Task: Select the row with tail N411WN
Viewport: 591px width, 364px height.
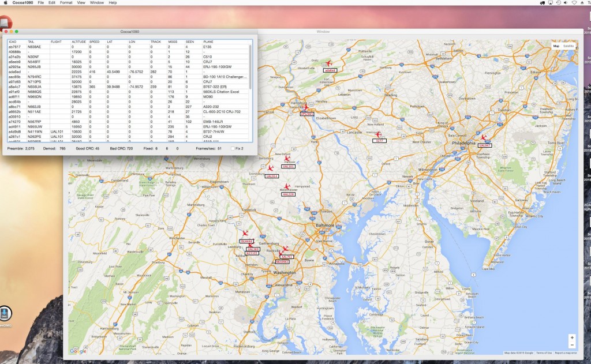Action: click(128, 132)
